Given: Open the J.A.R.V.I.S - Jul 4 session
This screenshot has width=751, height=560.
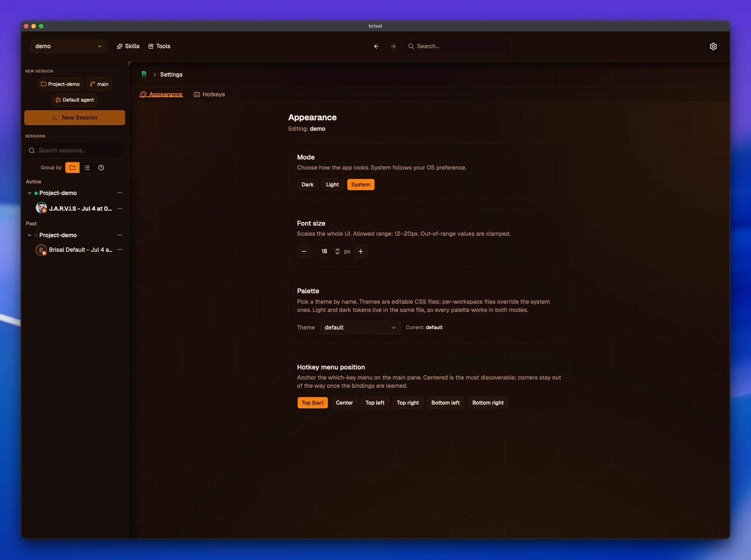Looking at the screenshot, I should (x=80, y=208).
